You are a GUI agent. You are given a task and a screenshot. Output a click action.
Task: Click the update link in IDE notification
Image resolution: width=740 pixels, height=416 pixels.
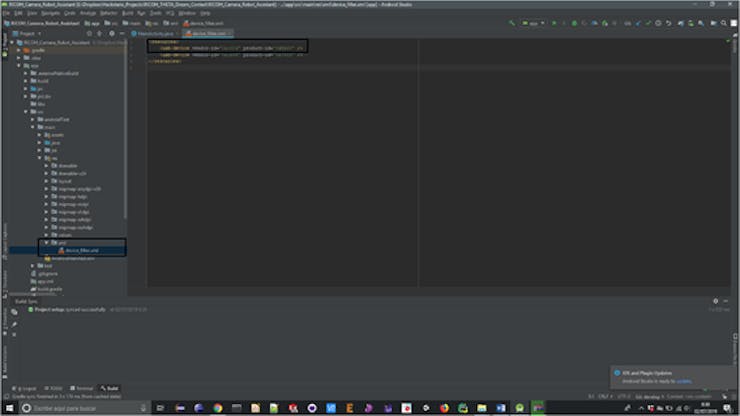(683, 381)
